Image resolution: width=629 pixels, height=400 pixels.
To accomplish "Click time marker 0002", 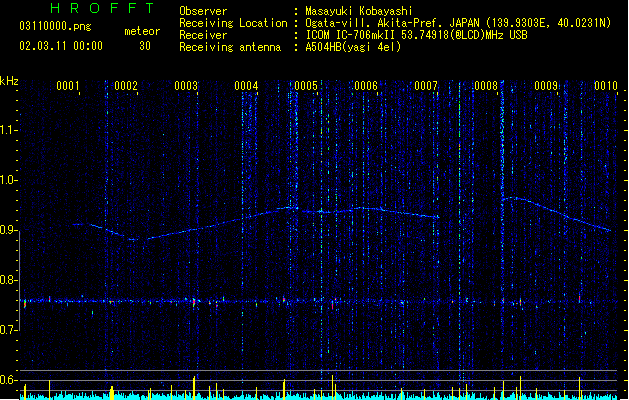I will [126, 86].
